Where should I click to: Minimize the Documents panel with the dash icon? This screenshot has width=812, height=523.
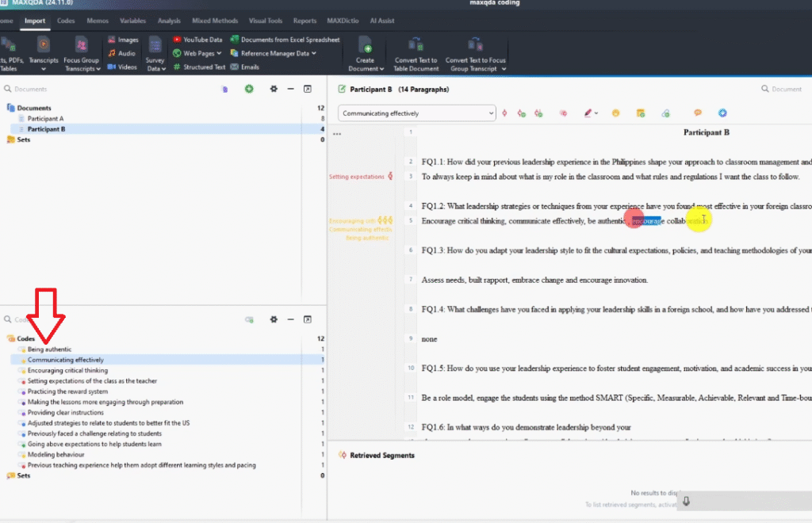point(291,90)
